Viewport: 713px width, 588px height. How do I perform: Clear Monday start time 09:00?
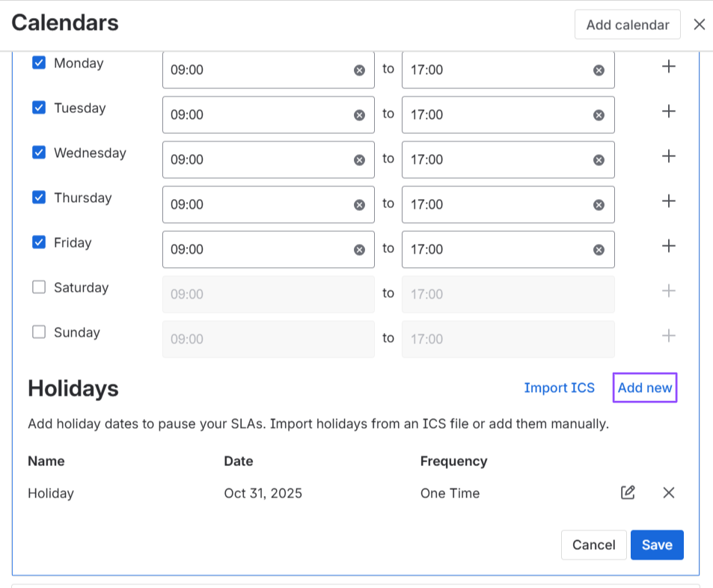pyautogui.click(x=359, y=70)
